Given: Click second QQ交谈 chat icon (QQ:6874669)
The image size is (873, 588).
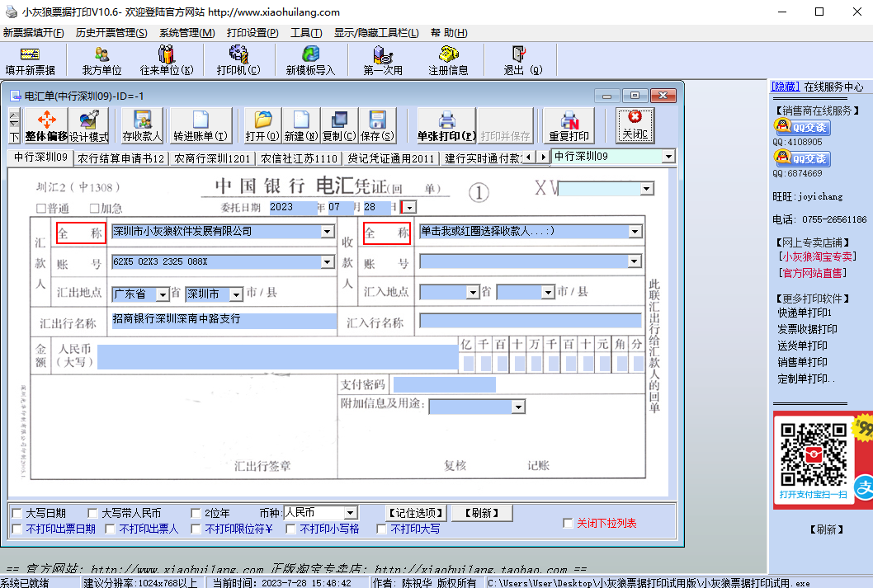Looking at the screenshot, I should tap(802, 158).
